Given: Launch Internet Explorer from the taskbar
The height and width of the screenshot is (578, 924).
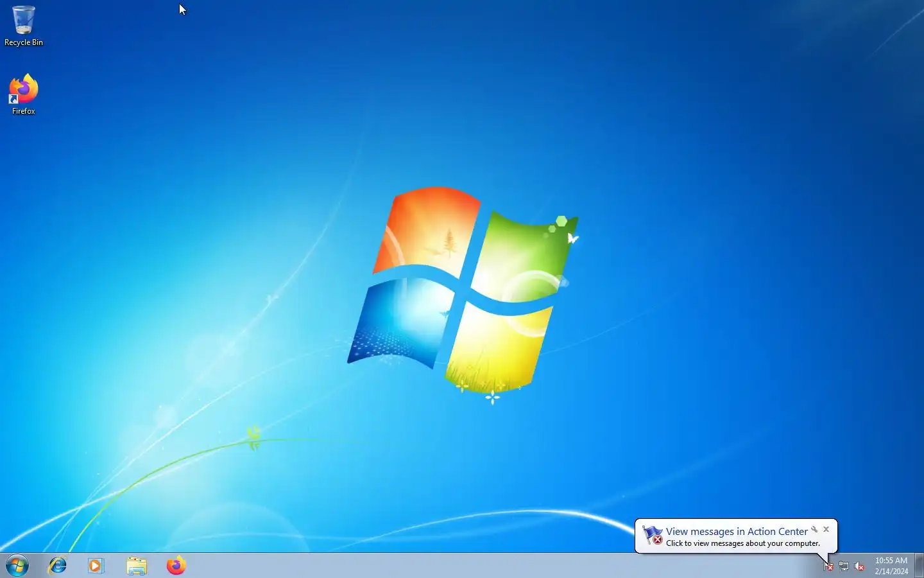Looking at the screenshot, I should [58, 566].
